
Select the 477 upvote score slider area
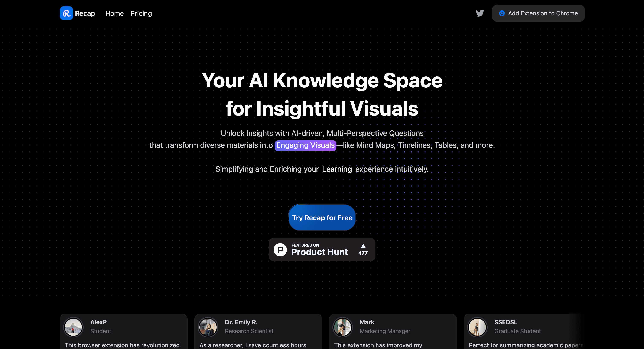pos(363,249)
